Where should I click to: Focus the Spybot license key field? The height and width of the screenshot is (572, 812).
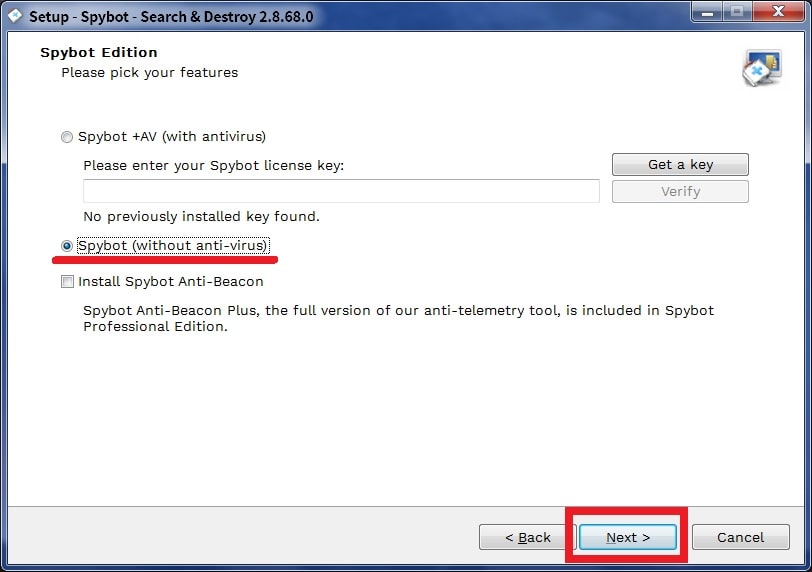[341, 191]
